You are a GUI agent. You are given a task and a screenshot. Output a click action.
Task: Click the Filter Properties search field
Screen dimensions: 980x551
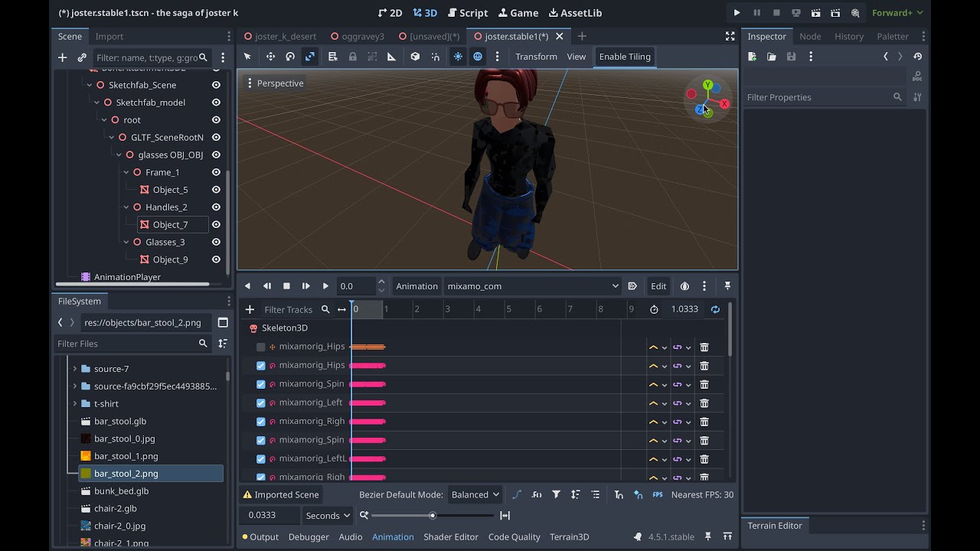tap(825, 97)
